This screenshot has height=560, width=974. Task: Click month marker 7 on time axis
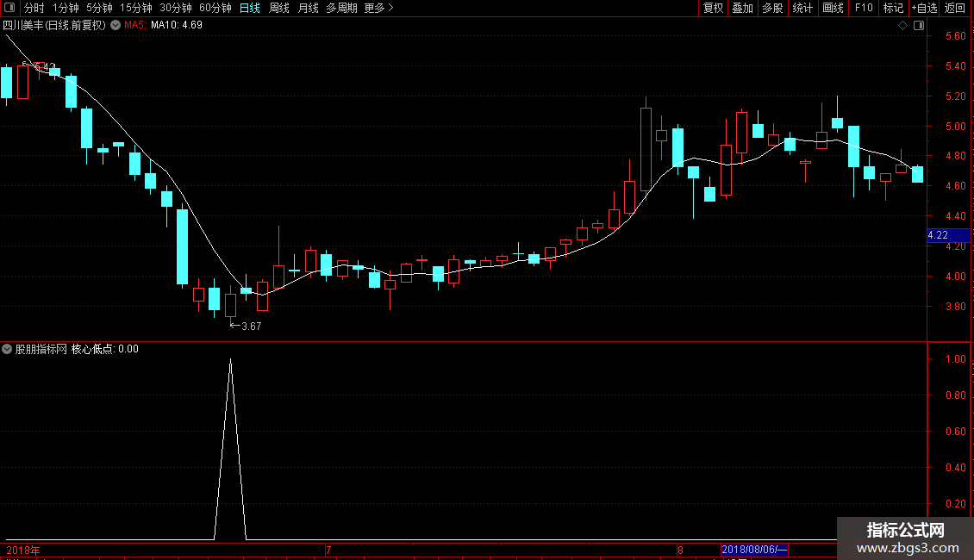point(328,550)
